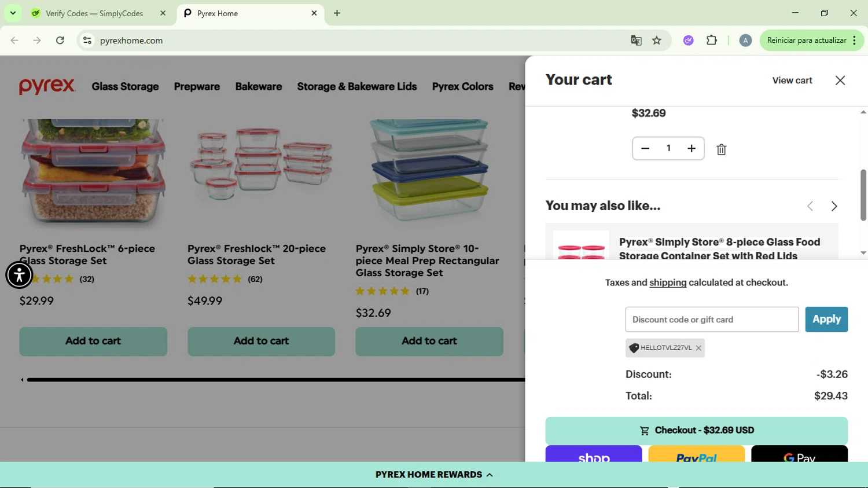Reload the current page

60,41
